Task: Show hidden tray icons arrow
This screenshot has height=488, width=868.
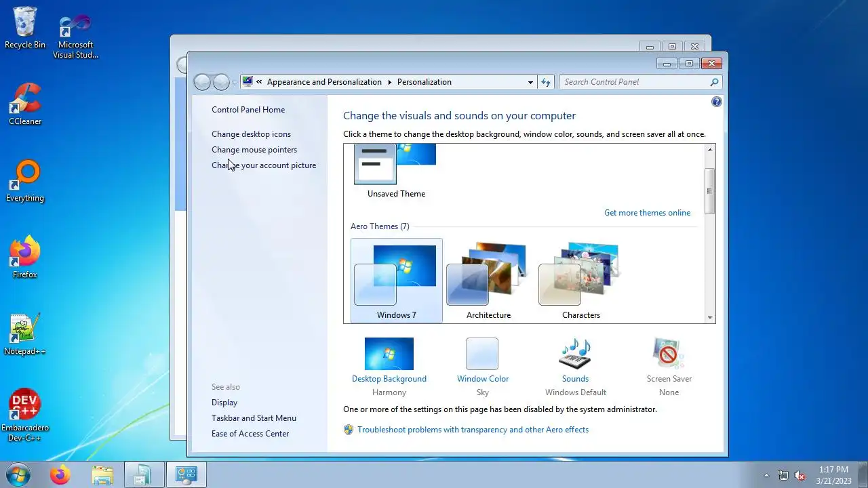Action: pos(767,475)
